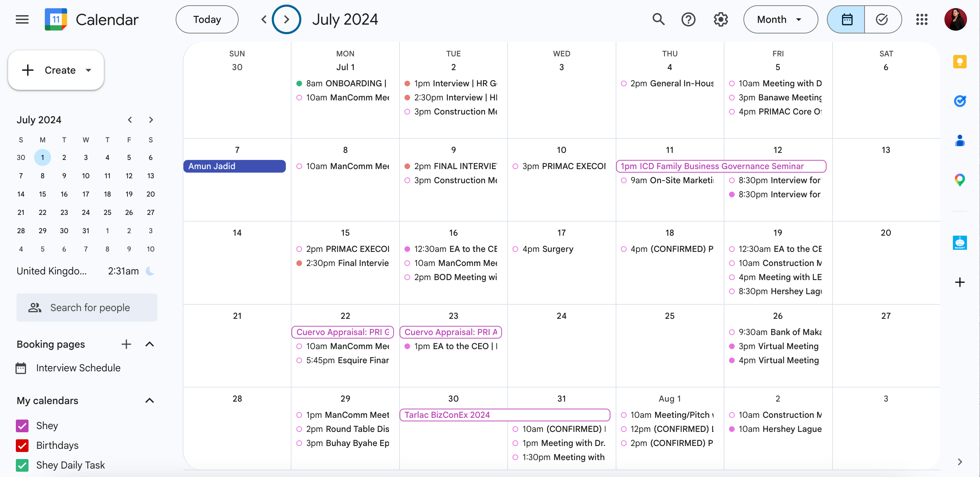
Task: Open 4pm PRIMAC Core event on July 5
Action: 775,112
